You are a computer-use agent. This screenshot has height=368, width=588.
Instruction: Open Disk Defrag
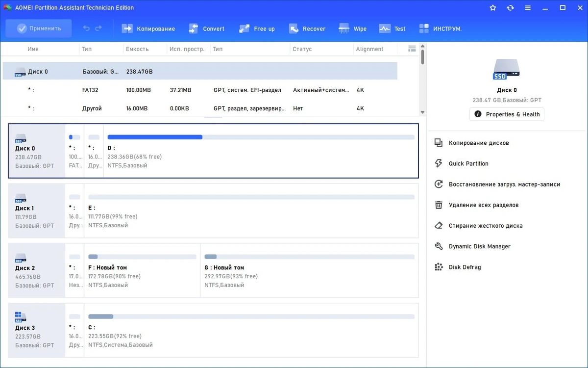click(x=465, y=267)
